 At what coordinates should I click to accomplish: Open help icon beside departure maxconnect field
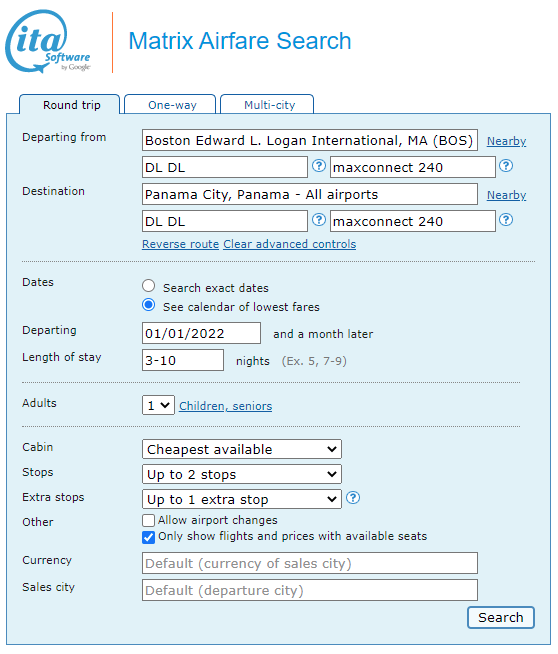tap(506, 166)
